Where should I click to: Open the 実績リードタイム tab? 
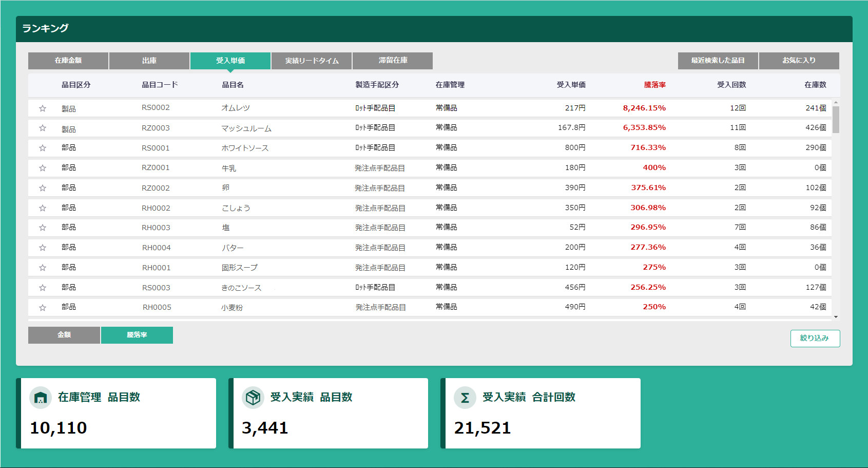[x=311, y=61]
